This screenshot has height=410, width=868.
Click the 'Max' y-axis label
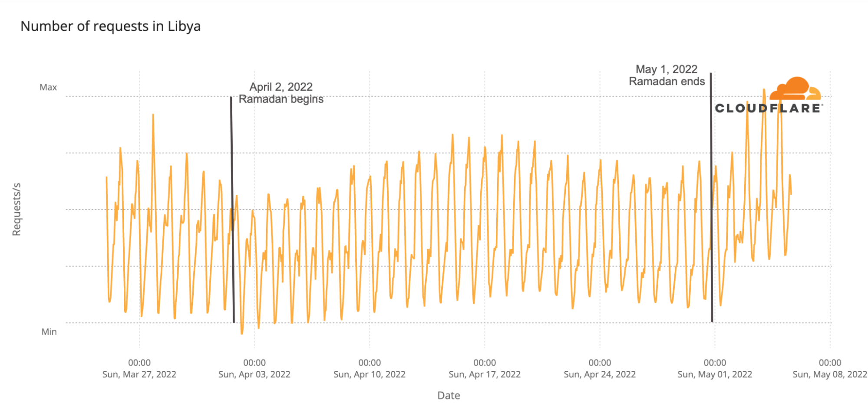pos(48,88)
